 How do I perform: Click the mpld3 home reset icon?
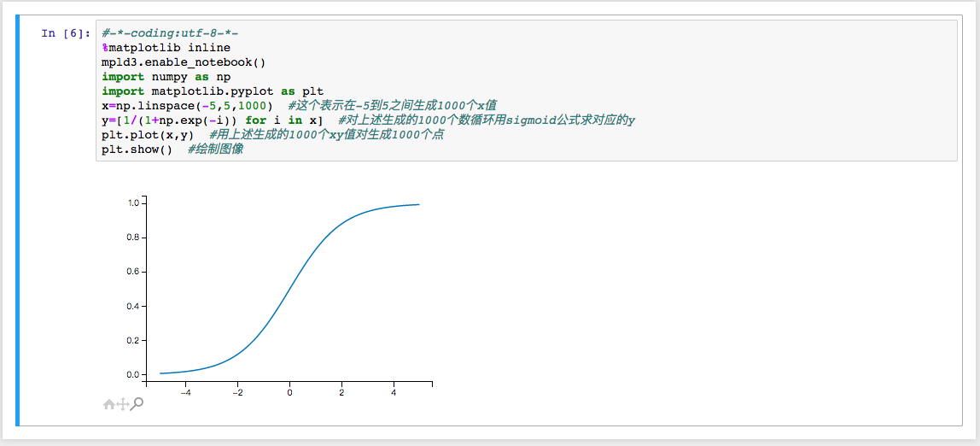(108, 405)
